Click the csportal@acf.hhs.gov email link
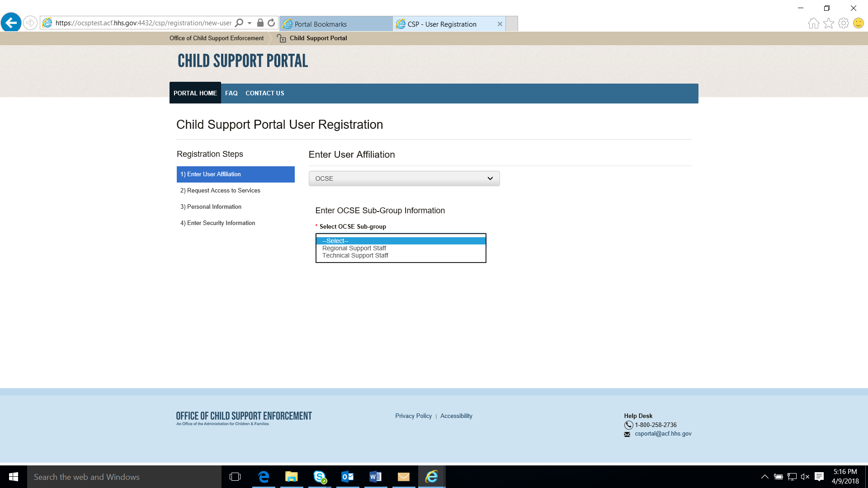 tap(663, 433)
